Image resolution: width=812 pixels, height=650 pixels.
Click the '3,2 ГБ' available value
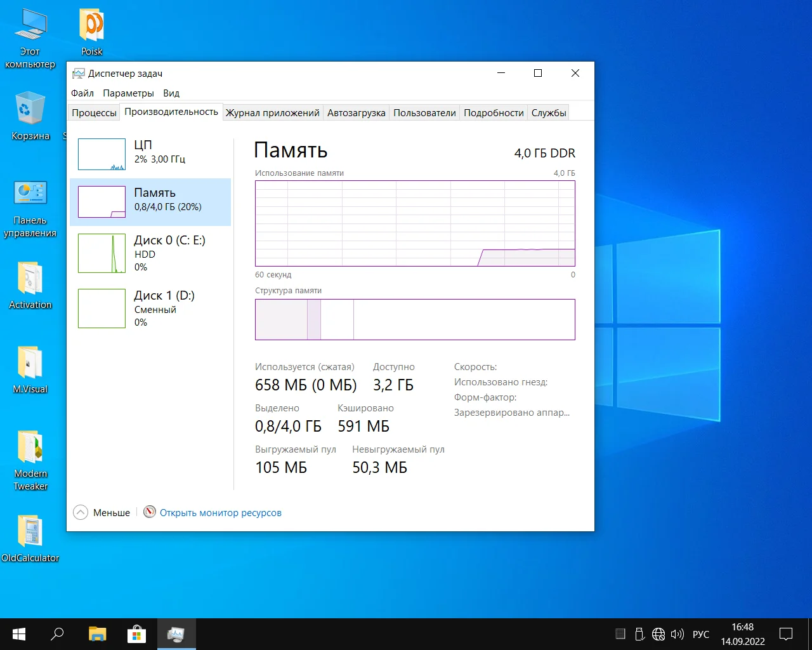[393, 385]
